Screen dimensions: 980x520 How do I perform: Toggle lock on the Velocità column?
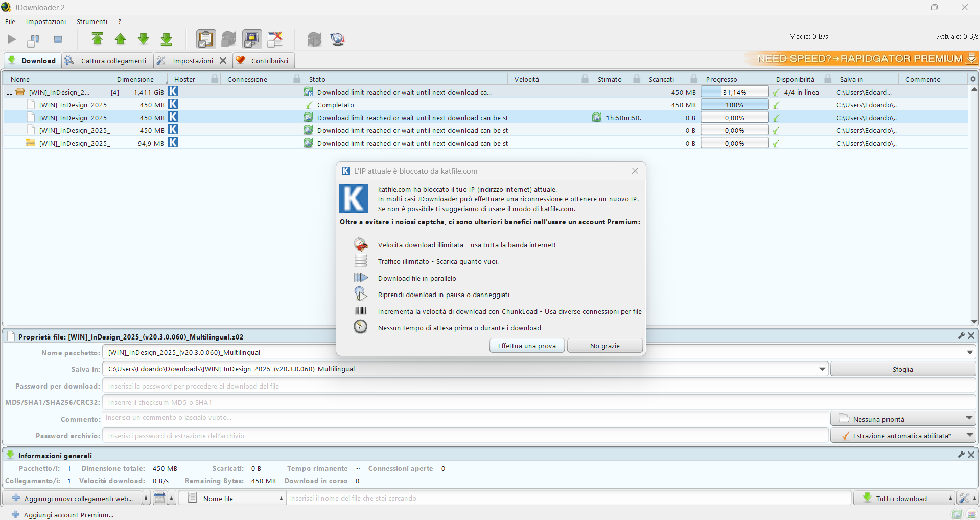[x=585, y=79]
